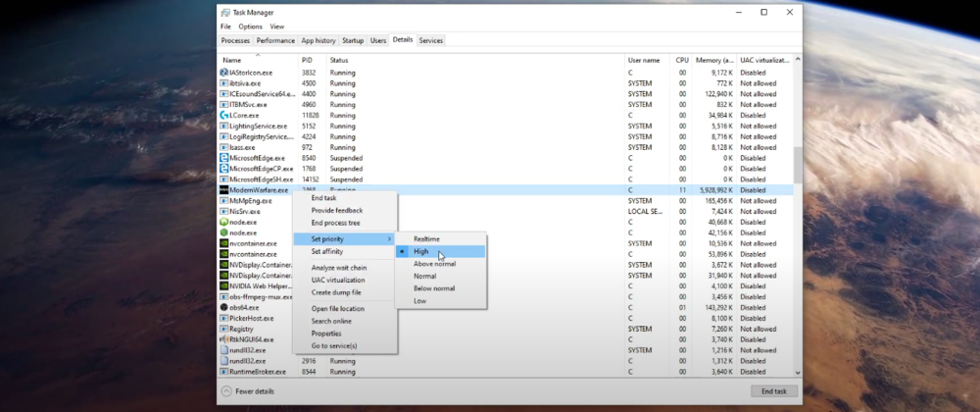This screenshot has height=412, width=980.
Task: Sort by the Memory column header
Action: click(713, 60)
